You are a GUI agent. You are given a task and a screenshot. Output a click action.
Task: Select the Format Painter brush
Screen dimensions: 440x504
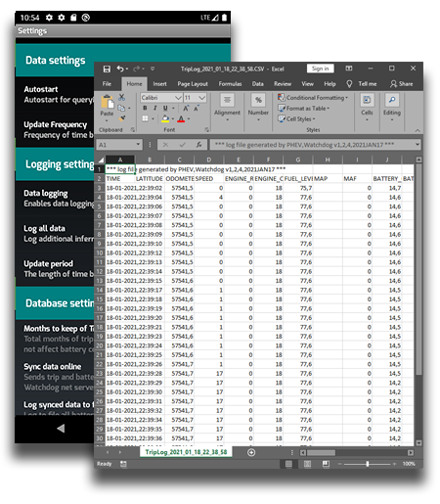pyautogui.click(x=122, y=118)
